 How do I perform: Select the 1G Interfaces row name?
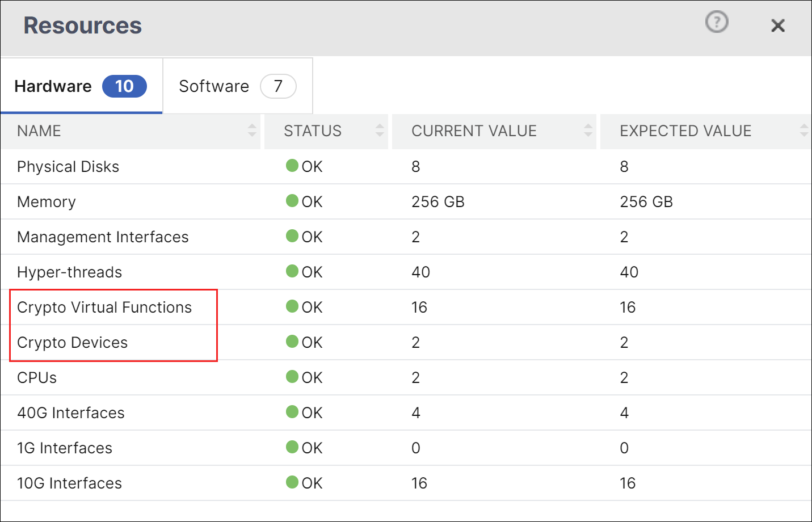(x=65, y=448)
